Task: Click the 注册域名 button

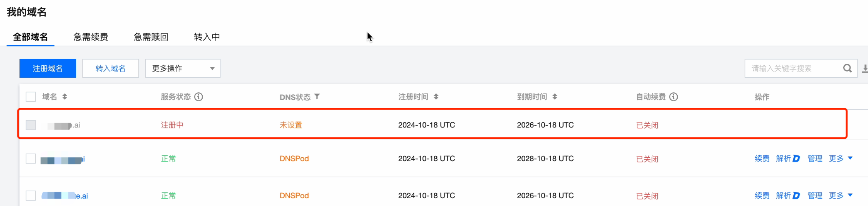Action: [x=48, y=68]
